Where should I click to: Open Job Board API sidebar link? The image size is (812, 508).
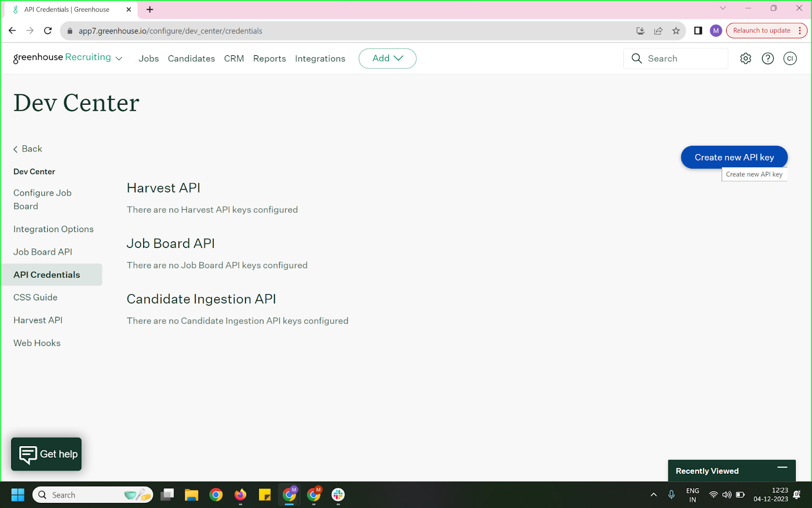click(43, 252)
